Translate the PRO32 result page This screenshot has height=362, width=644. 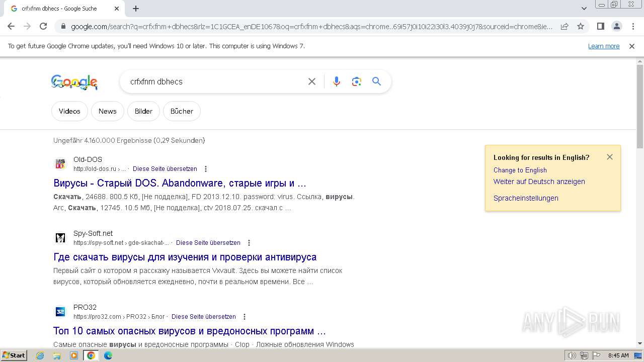204,317
